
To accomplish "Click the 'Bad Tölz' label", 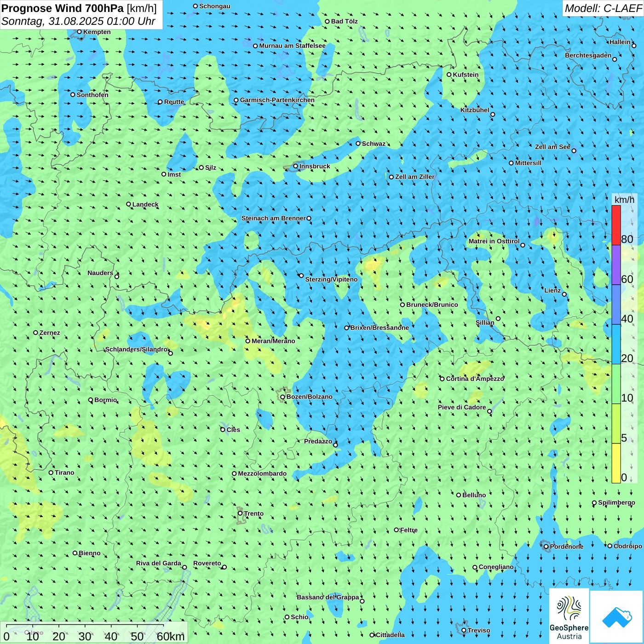I will 345,21.
